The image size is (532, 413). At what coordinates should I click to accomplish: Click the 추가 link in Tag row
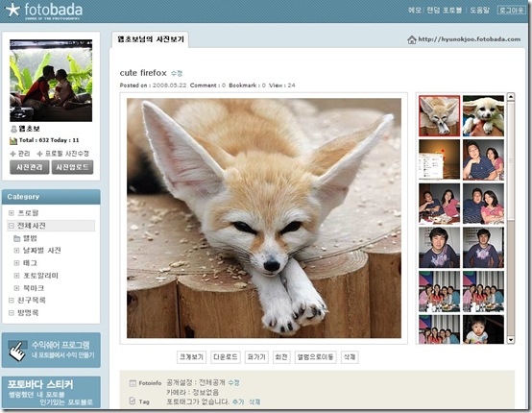pos(238,401)
